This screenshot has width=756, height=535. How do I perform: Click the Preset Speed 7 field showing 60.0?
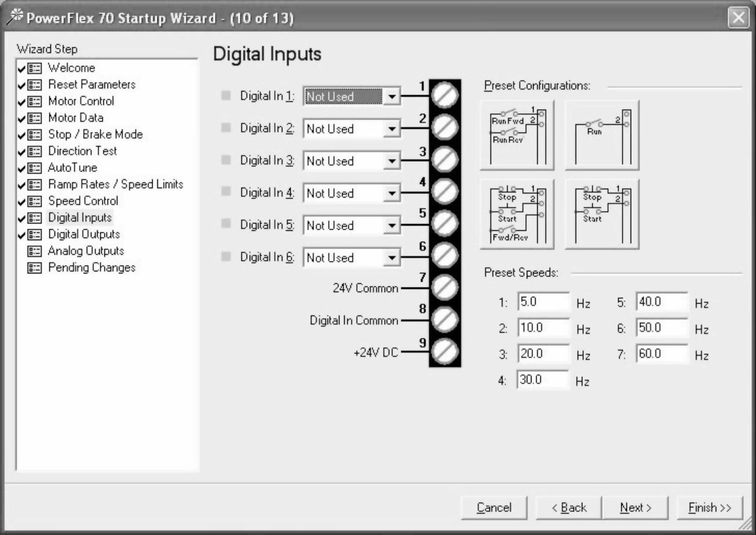(662, 354)
